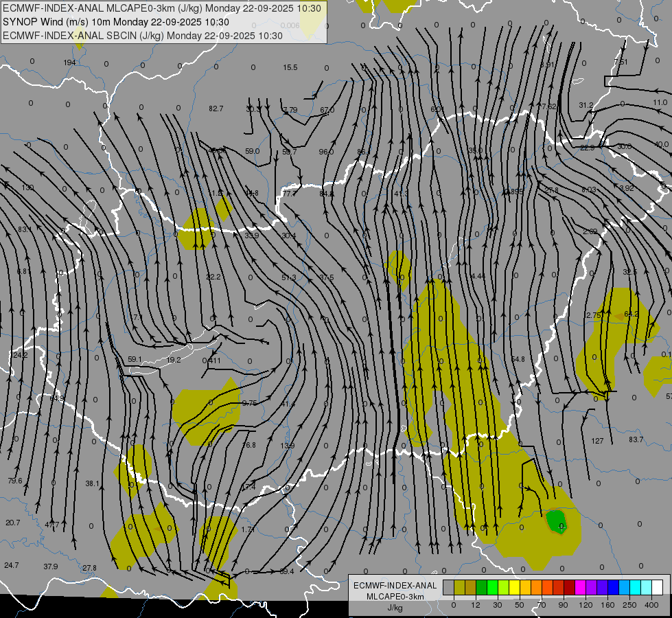This screenshot has height=618, width=672.
Task: Click the map value 7.51
Action: tap(621, 62)
